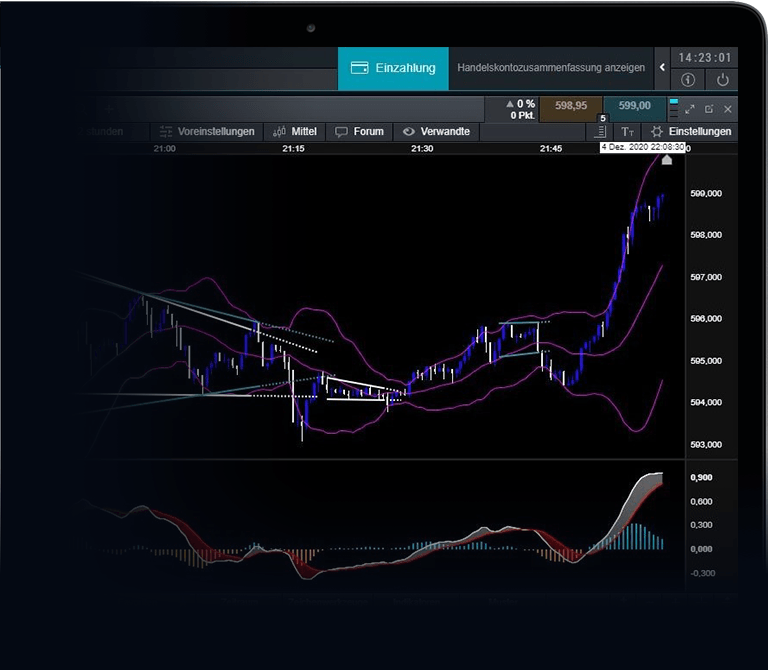Open the text size Tt tool

[627, 131]
